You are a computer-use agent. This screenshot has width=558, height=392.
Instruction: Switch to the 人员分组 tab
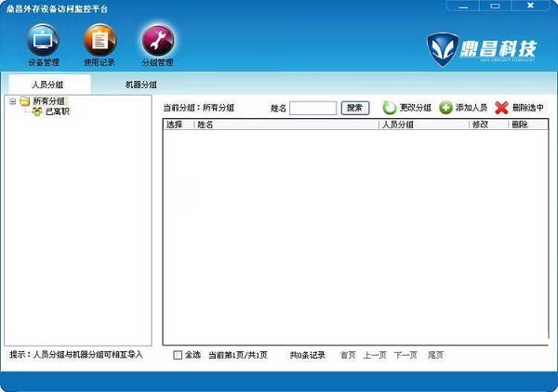[47, 85]
